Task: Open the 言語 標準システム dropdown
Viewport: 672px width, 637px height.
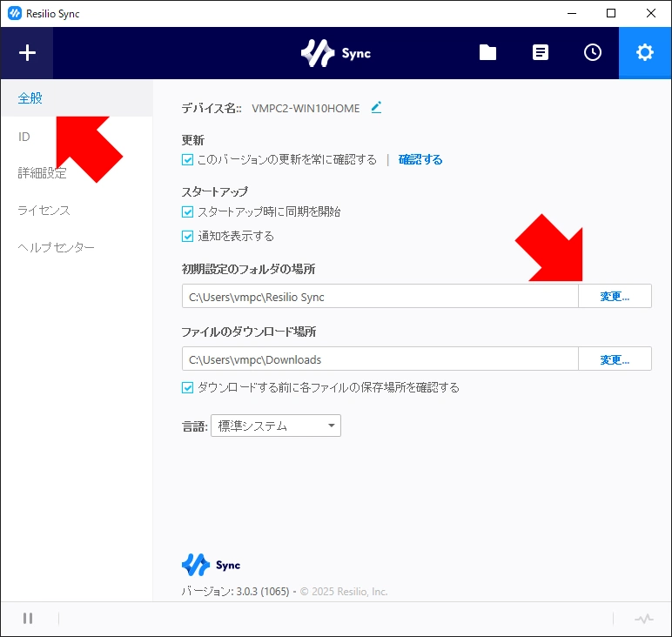Action: pos(276,426)
